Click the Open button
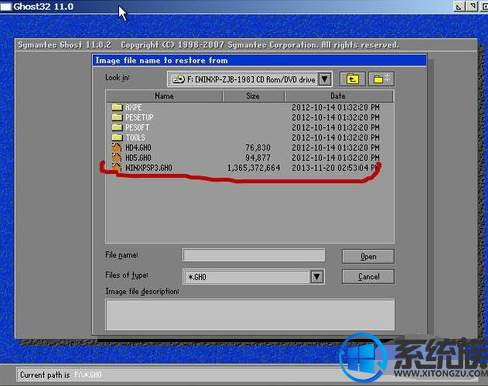This screenshot has height=386, width=488. coord(368,257)
